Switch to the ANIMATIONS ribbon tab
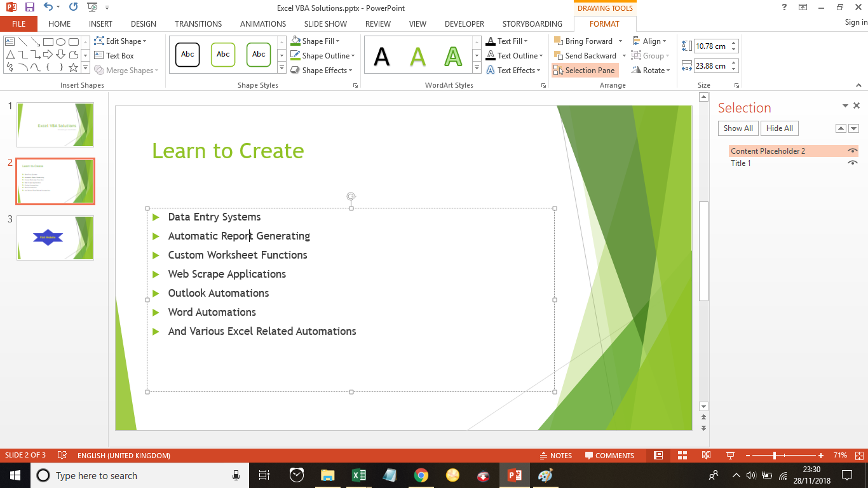Image resolution: width=868 pixels, height=488 pixels. pos(262,24)
